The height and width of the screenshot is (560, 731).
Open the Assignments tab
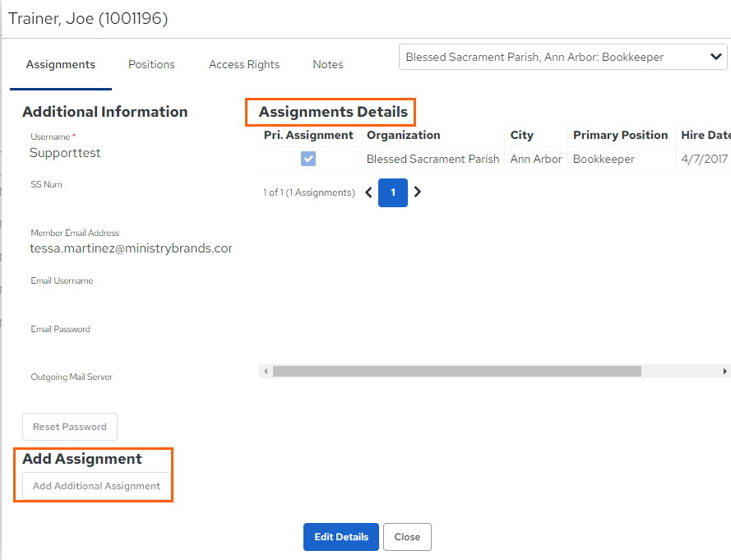(x=61, y=64)
